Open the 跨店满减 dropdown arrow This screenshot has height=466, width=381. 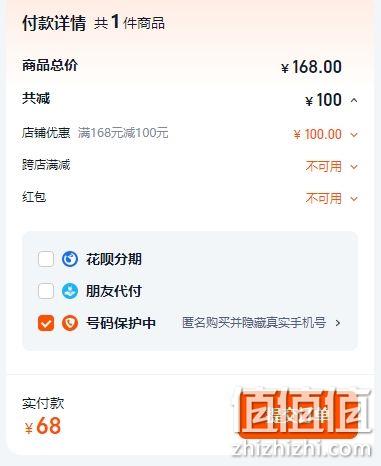[x=354, y=166]
